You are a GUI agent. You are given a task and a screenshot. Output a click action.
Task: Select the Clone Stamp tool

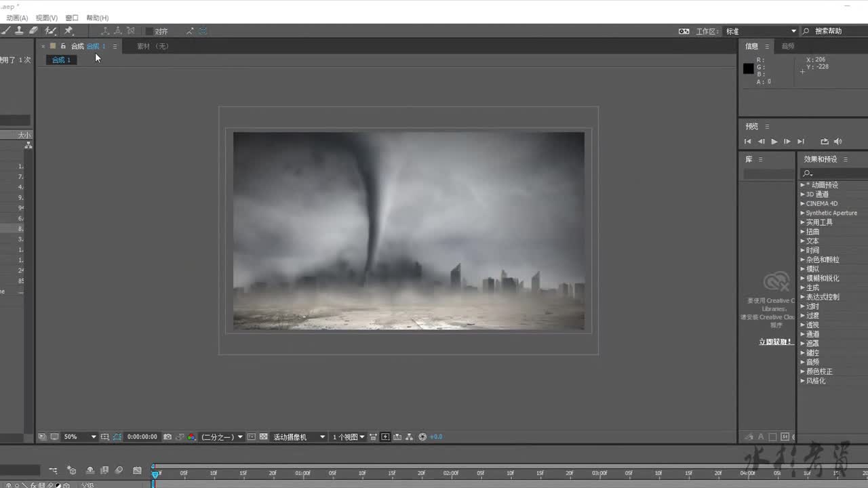coord(19,30)
